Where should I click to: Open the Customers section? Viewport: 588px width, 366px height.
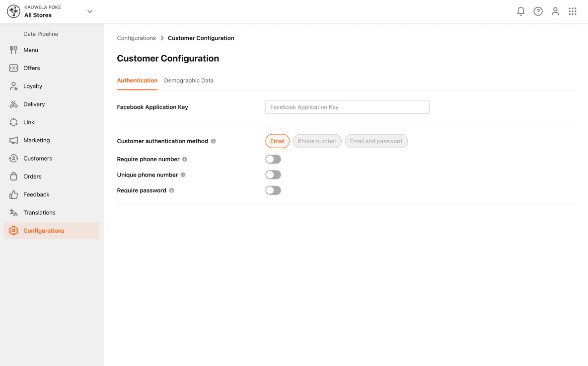coord(38,158)
